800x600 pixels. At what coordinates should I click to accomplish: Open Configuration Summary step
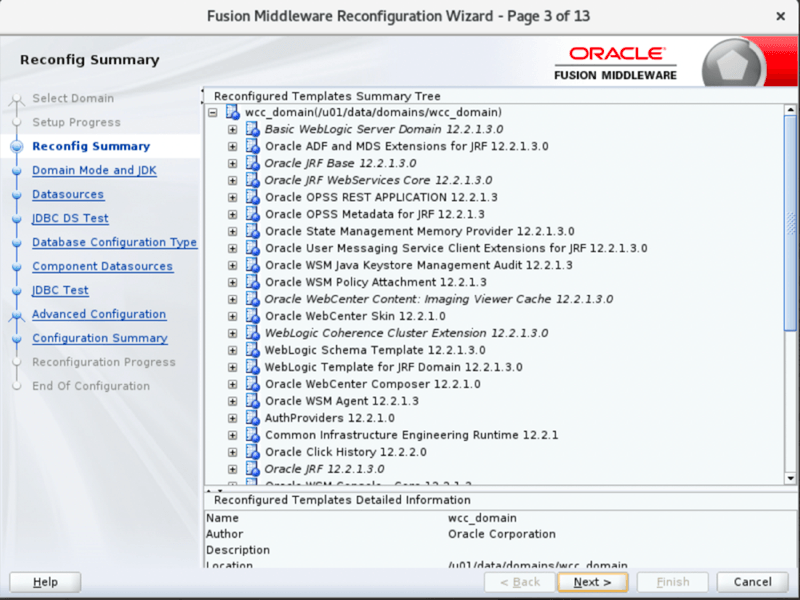(x=100, y=338)
